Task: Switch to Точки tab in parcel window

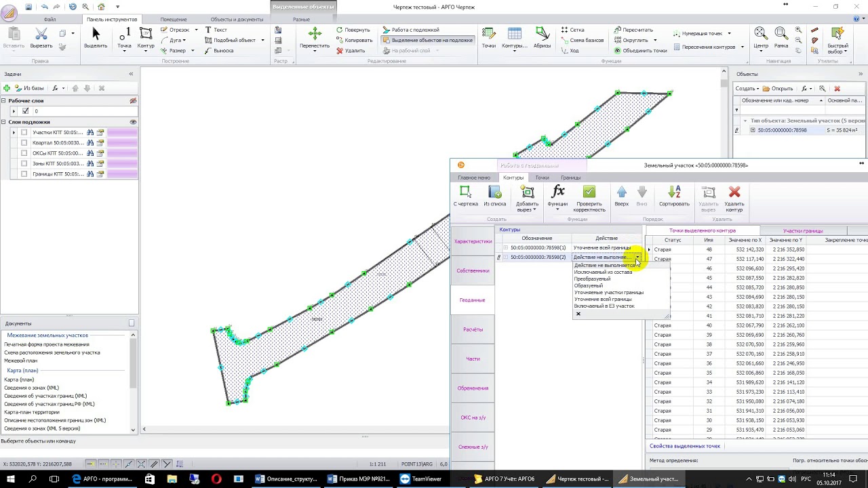Action: click(542, 178)
